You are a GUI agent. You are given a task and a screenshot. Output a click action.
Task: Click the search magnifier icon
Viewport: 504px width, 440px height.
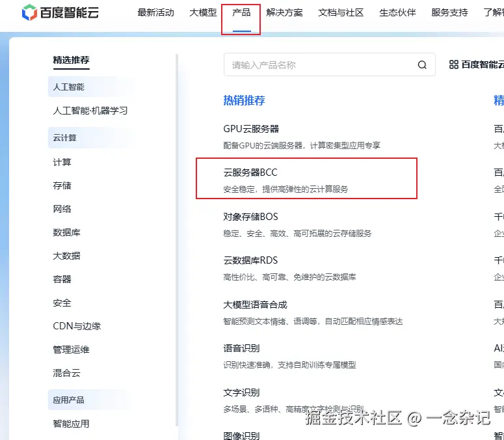pyautogui.click(x=422, y=65)
